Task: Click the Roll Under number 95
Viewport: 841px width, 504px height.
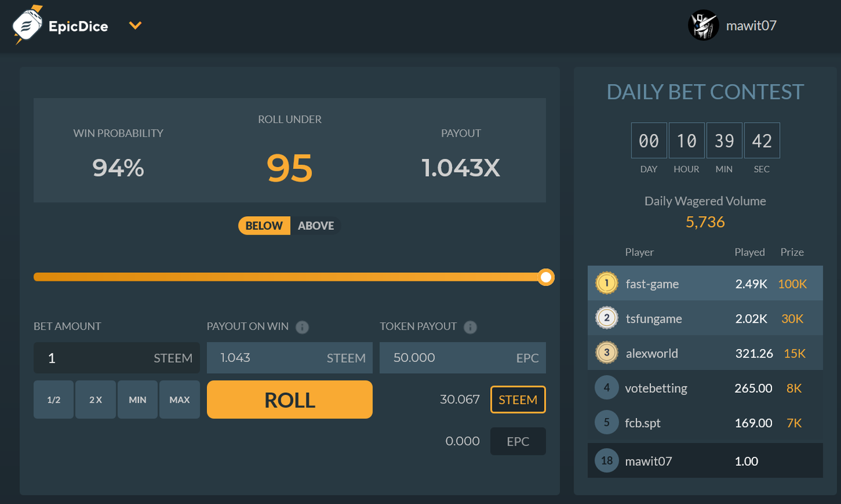Action: coord(290,168)
